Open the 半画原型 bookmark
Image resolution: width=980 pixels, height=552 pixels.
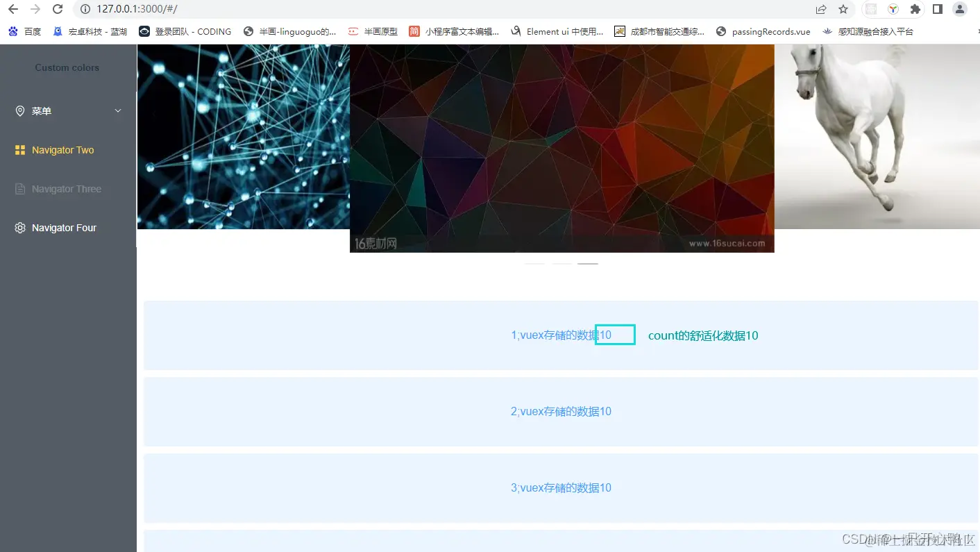(373, 31)
